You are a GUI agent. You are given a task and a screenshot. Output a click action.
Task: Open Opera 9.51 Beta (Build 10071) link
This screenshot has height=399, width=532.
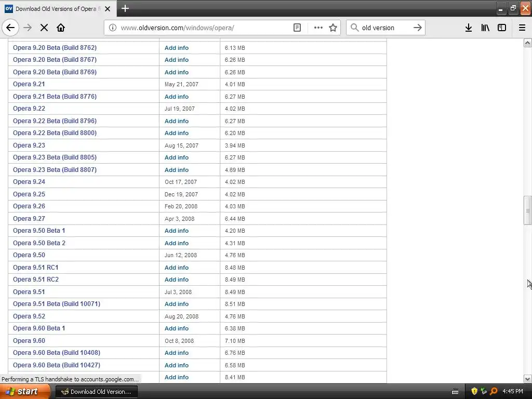(57, 304)
